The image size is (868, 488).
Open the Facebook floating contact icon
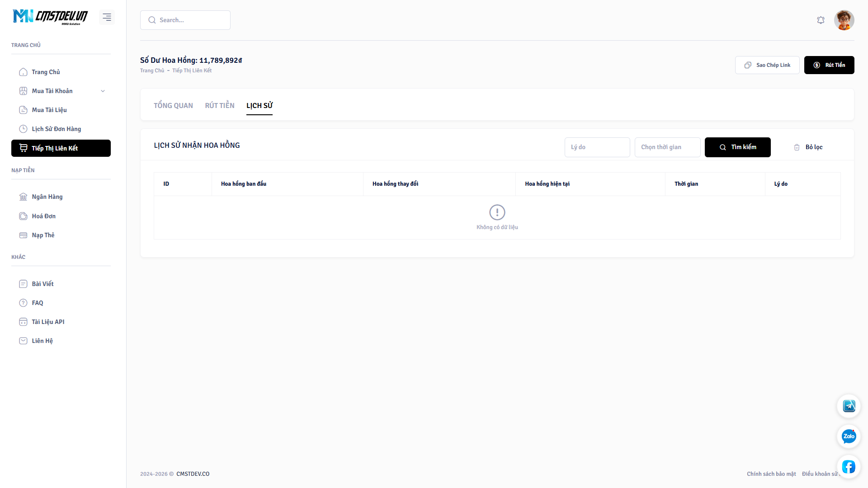coord(849,466)
